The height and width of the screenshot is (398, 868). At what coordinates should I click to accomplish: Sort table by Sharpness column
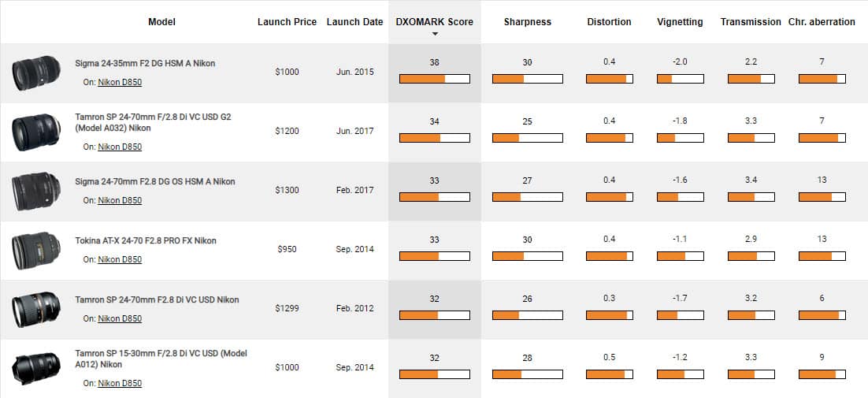[x=527, y=22]
